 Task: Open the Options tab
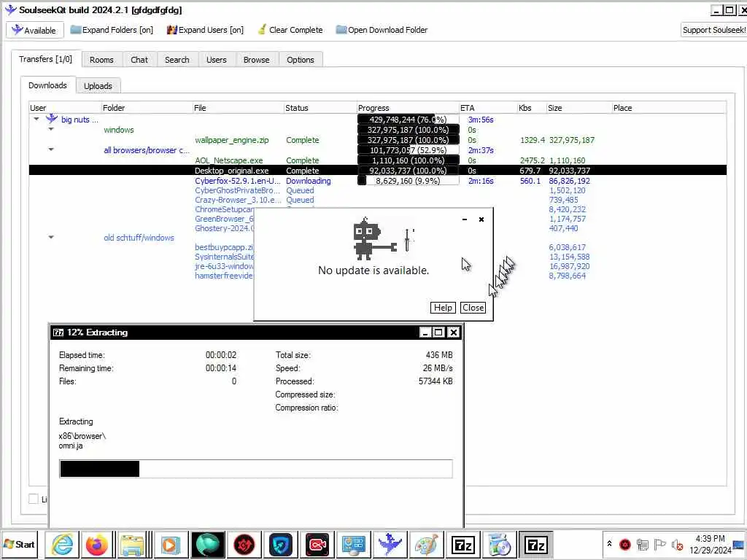coord(300,60)
